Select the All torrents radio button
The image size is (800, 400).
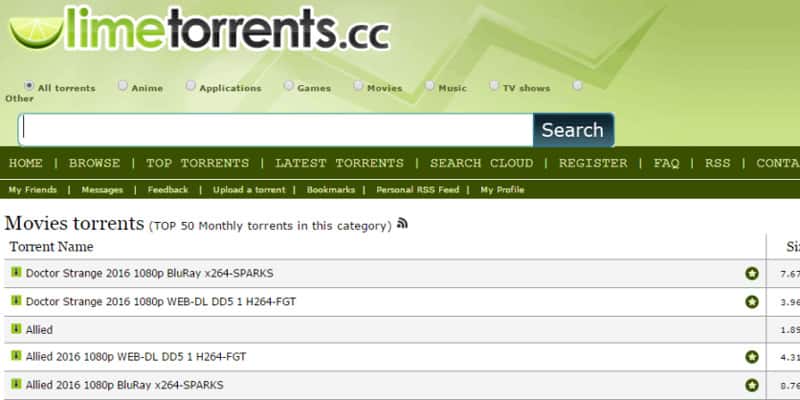click(x=29, y=86)
